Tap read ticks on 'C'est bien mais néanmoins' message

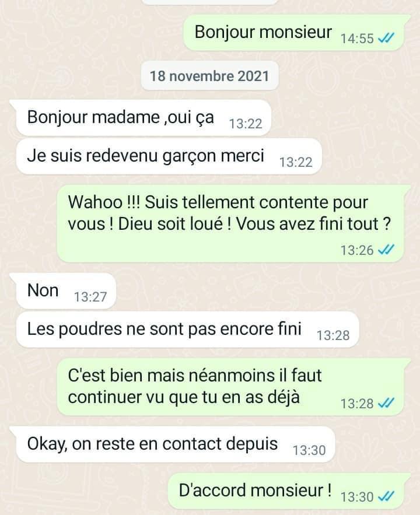click(x=386, y=403)
